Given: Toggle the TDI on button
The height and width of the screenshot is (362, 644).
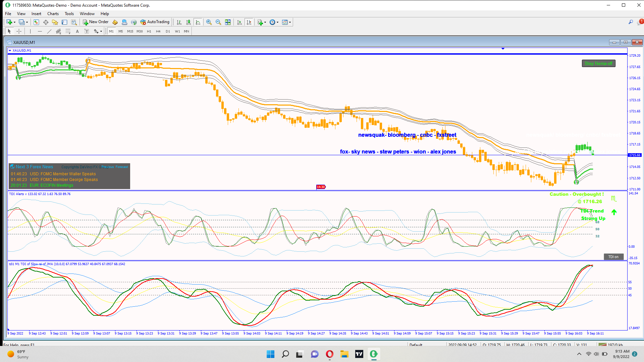Looking at the screenshot, I should [x=613, y=257].
